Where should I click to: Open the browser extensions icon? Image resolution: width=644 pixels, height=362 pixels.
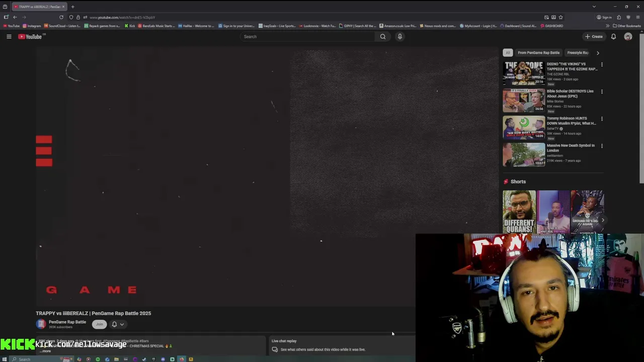click(x=619, y=17)
